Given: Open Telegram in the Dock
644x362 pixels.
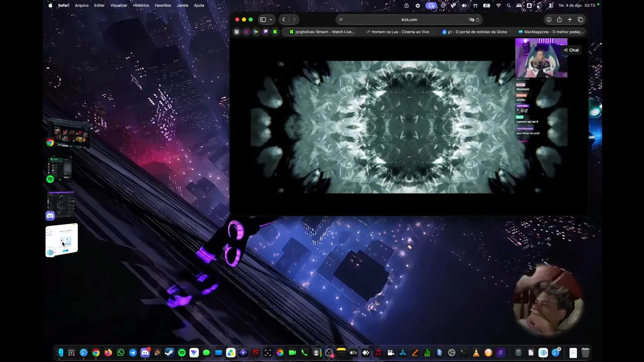Looking at the screenshot, I should 133,353.
